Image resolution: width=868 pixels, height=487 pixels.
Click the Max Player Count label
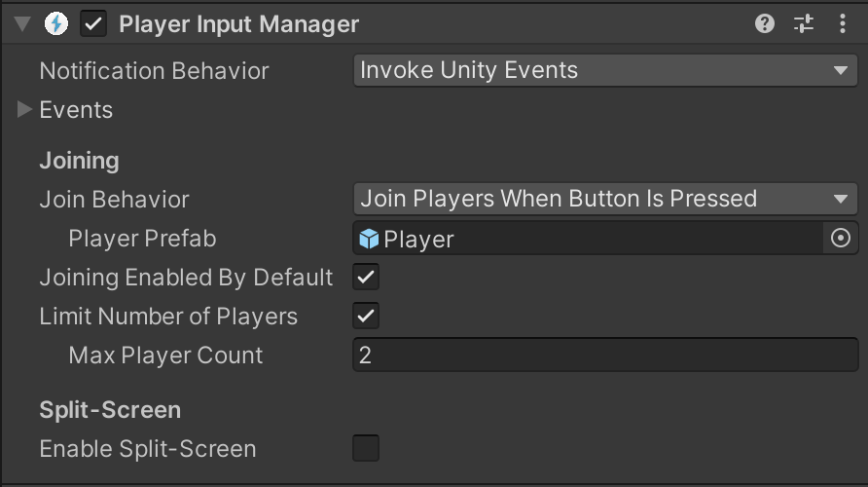pos(165,356)
